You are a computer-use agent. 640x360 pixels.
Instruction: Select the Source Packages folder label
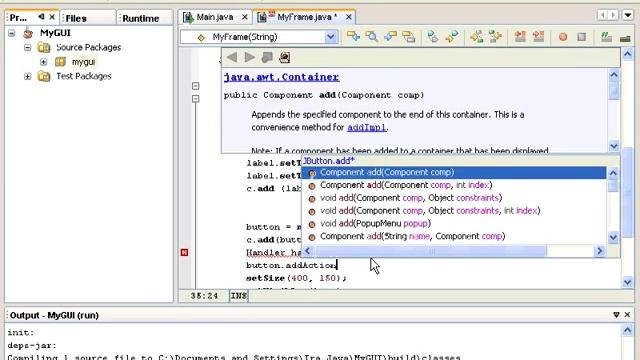[x=89, y=47]
